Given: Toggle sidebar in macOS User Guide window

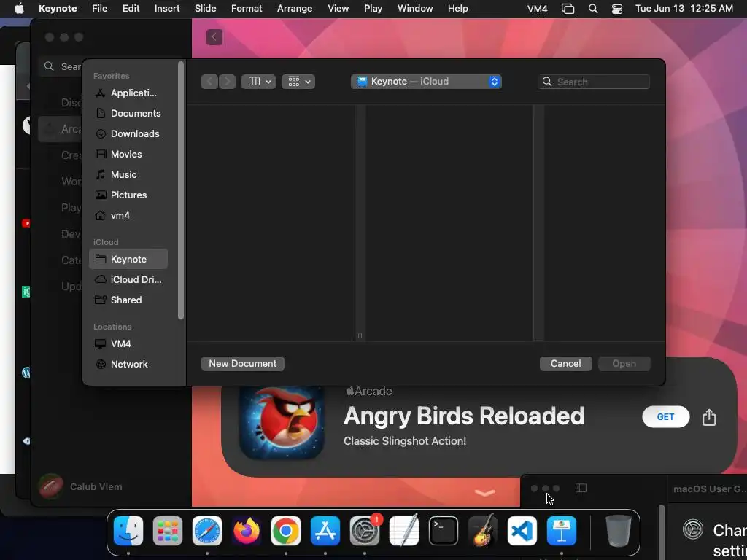Looking at the screenshot, I should (x=581, y=488).
